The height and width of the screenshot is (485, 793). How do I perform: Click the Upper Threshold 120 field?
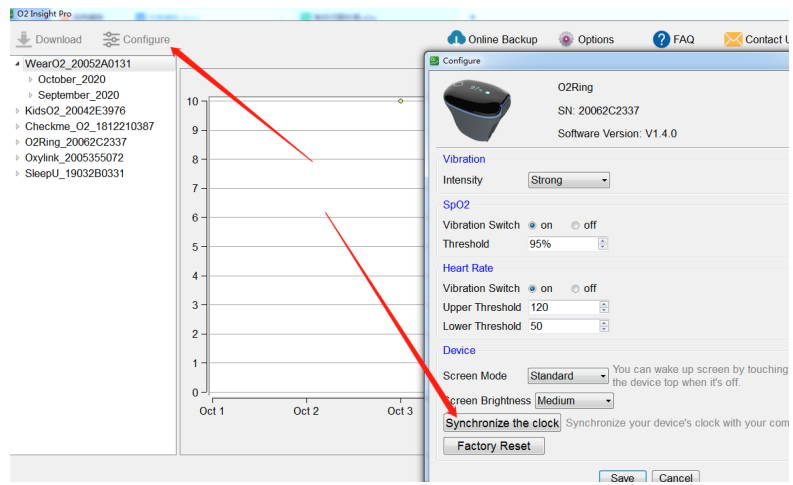[x=563, y=307]
